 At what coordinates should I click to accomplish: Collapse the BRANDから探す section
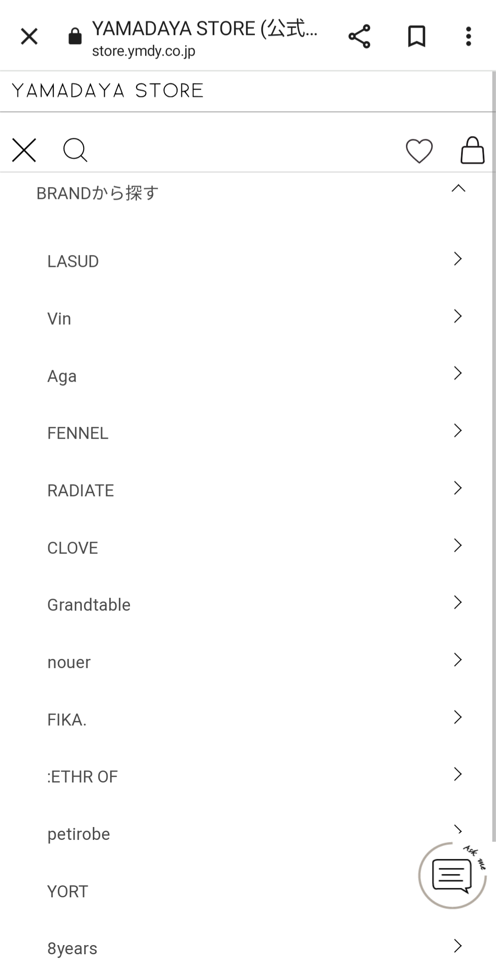[x=248, y=193]
